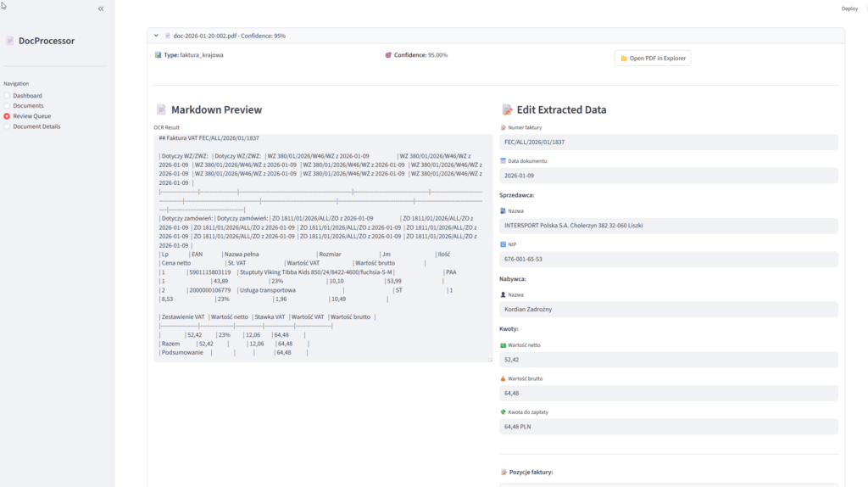Viewport: 868px width, 487px height.
Task: Click the target icon next to Confidence
Action: coord(388,55)
